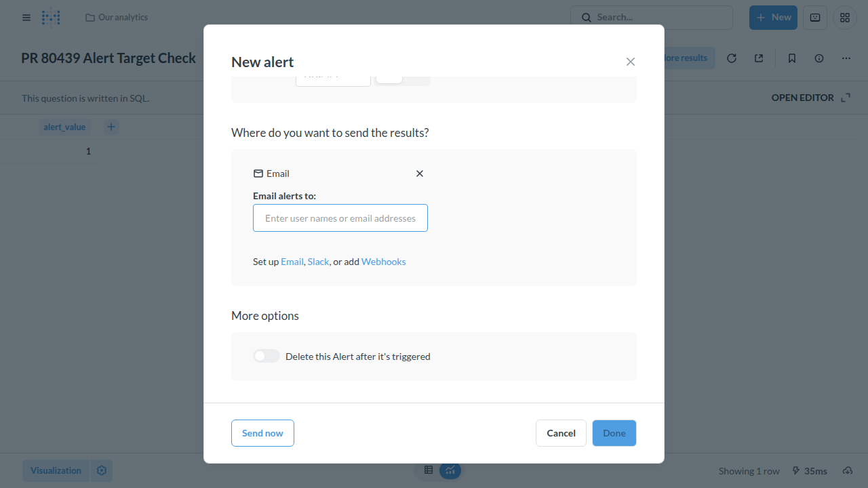Toggle Delete this Alert after it's triggered
The height and width of the screenshot is (488, 868).
point(267,356)
